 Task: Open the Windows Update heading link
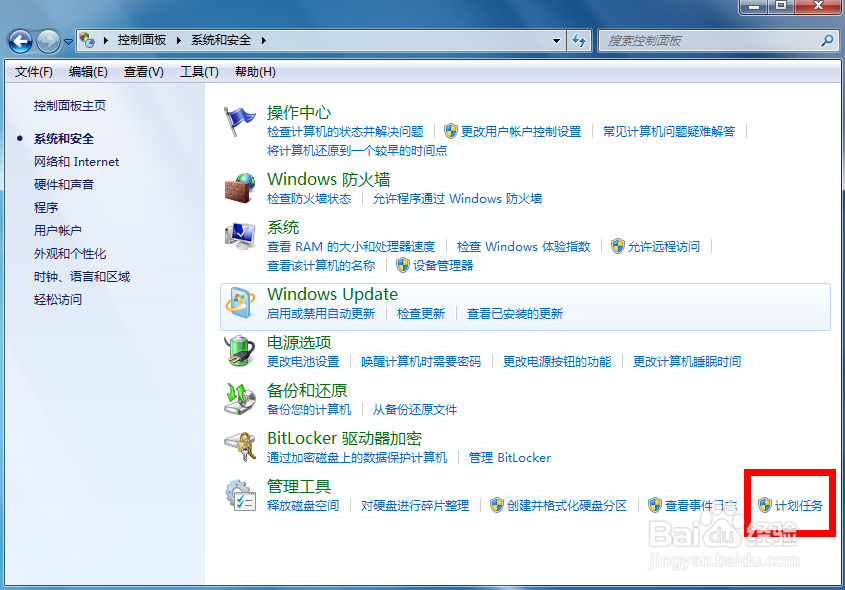click(x=332, y=294)
